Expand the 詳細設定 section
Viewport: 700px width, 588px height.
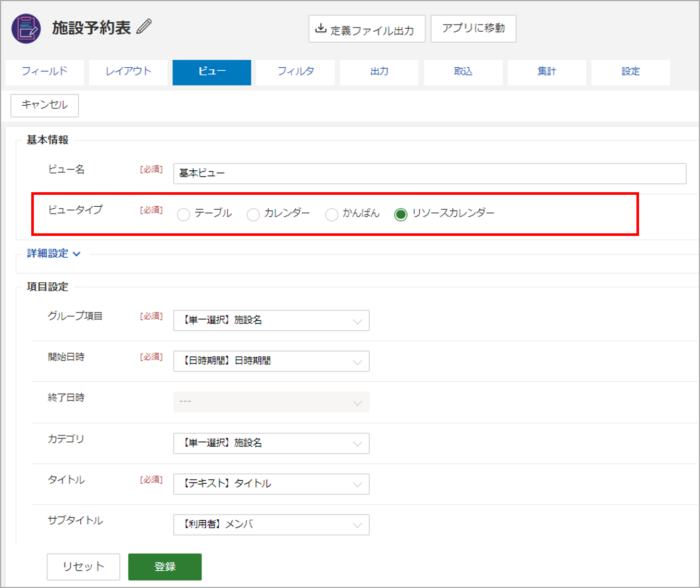point(54,254)
